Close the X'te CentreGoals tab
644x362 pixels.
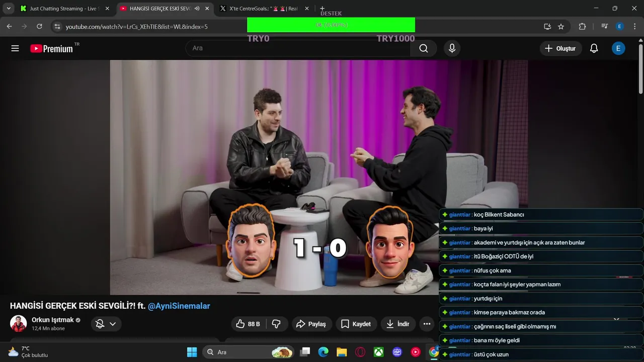(307, 9)
